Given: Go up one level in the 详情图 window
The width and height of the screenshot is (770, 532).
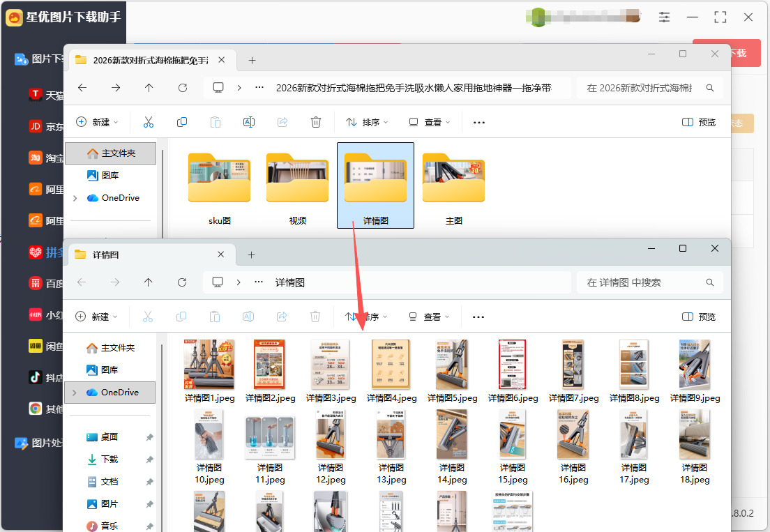Looking at the screenshot, I should click(x=149, y=282).
